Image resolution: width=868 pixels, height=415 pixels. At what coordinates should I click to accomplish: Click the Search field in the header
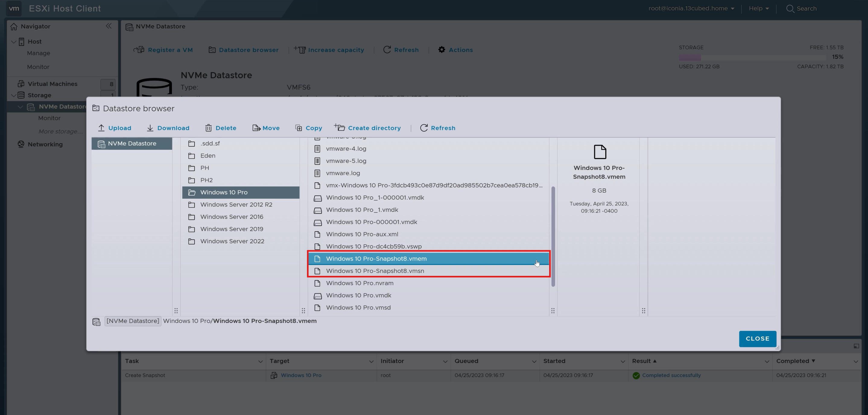pyautogui.click(x=806, y=8)
